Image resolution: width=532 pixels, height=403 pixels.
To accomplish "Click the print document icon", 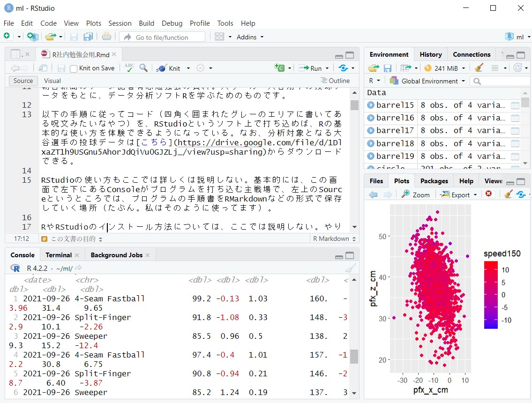I will coord(106,36).
